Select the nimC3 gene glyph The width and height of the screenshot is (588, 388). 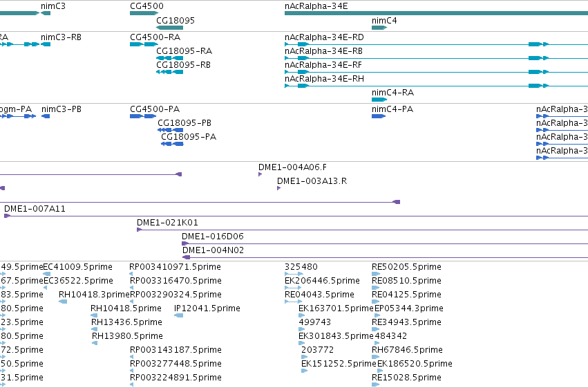click(x=46, y=13)
